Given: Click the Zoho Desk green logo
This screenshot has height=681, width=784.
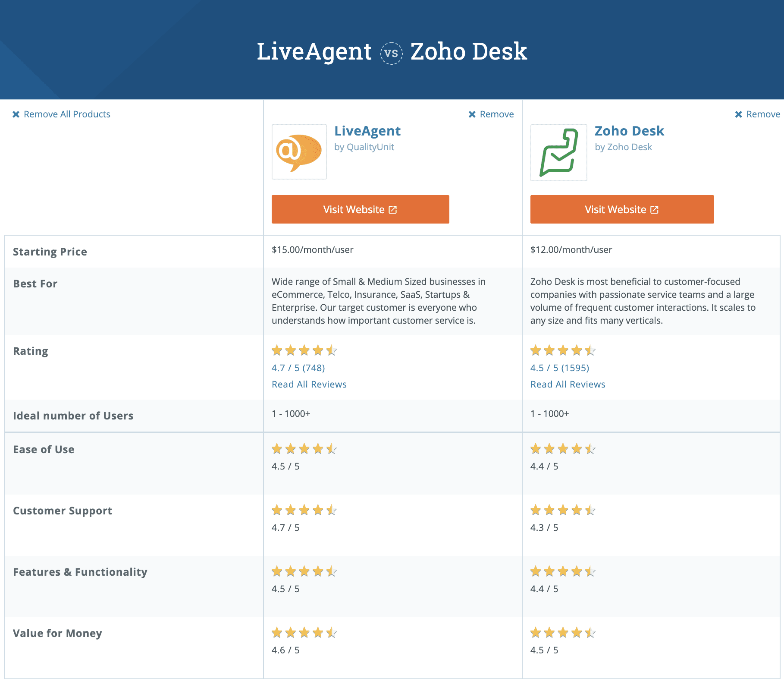Looking at the screenshot, I should pos(558,152).
